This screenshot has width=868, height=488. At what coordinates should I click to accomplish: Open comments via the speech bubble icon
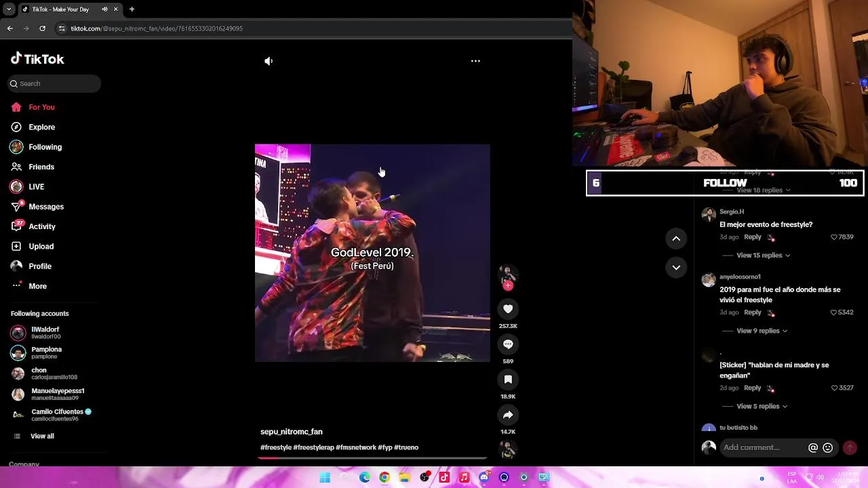tap(508, 344)
